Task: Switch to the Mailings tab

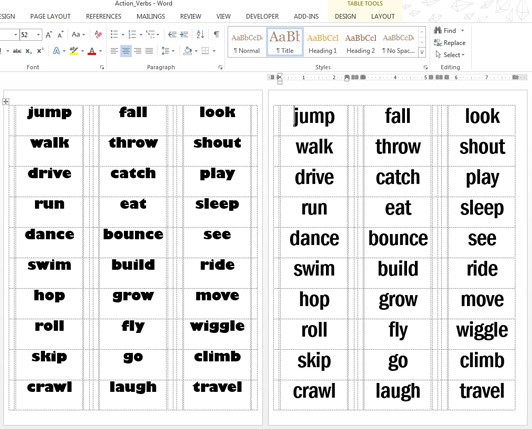Action: 151,16
